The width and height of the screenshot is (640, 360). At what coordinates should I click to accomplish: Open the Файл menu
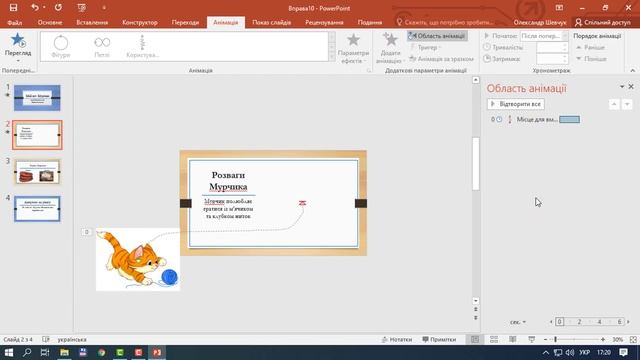15,22
